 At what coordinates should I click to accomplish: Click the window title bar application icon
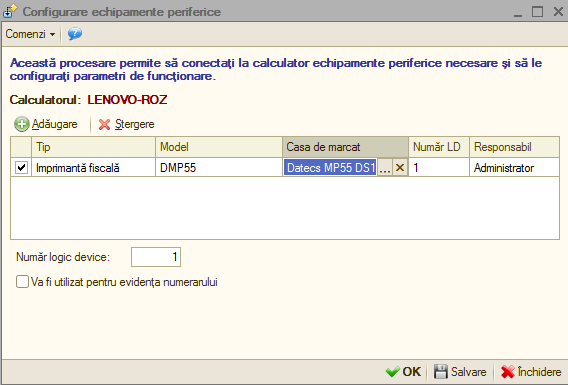coord(10,11)
